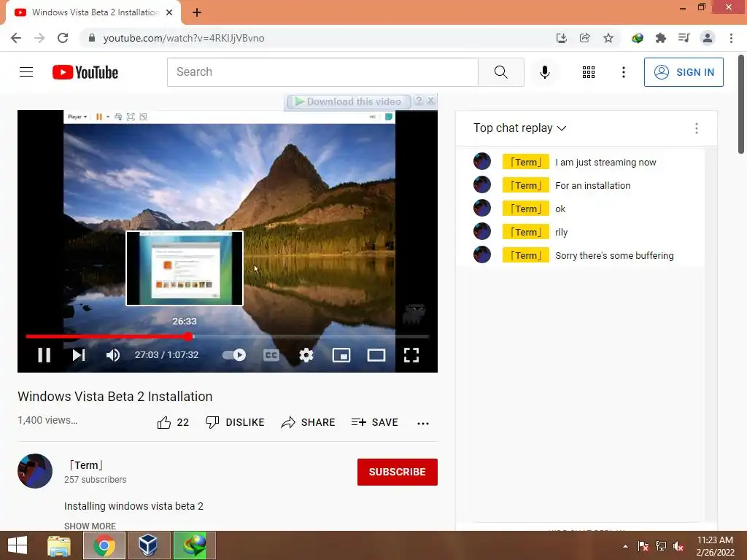
Task: Open YouTube settings three-dot menu
Action: coord(623,72)
